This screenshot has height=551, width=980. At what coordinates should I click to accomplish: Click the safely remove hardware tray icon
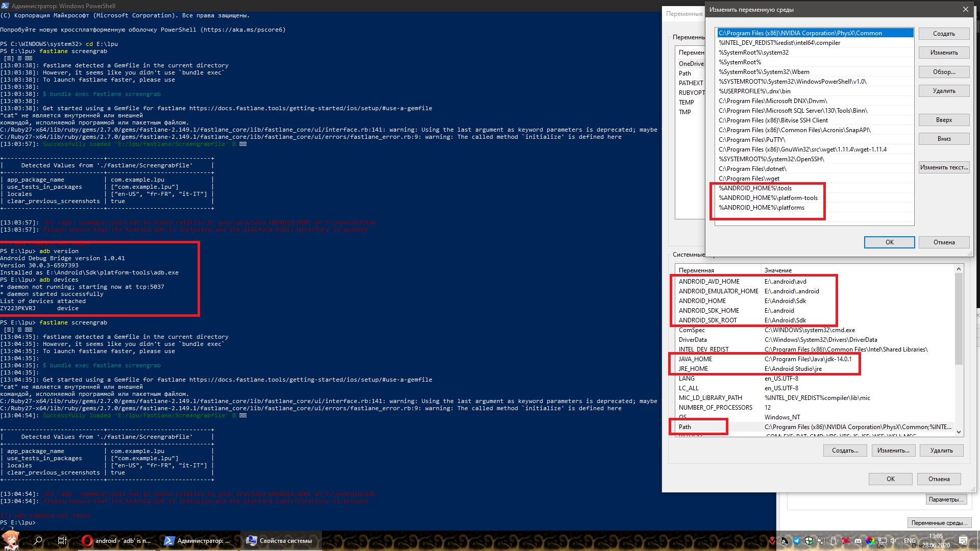[834, 541]
